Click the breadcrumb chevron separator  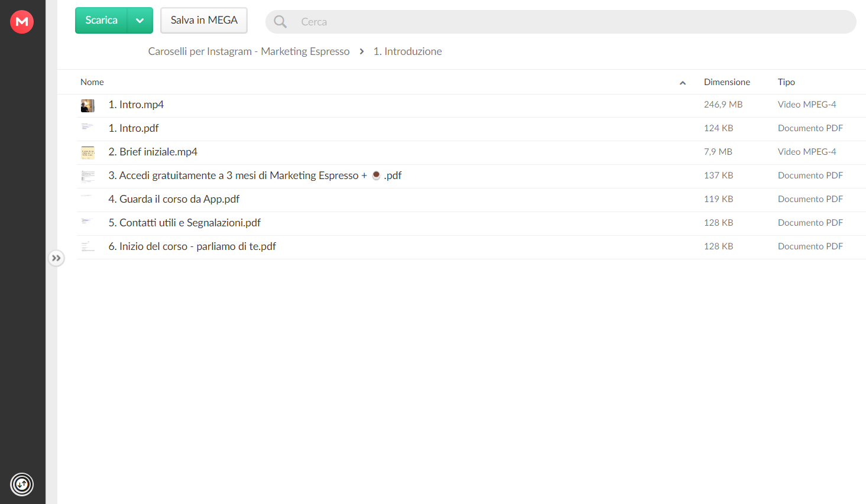362,51
